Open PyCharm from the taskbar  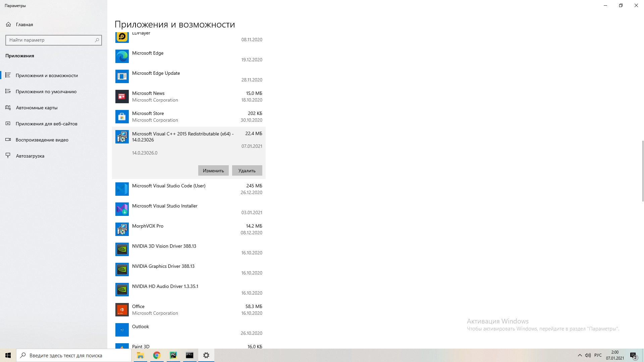[x=173, y=355]
